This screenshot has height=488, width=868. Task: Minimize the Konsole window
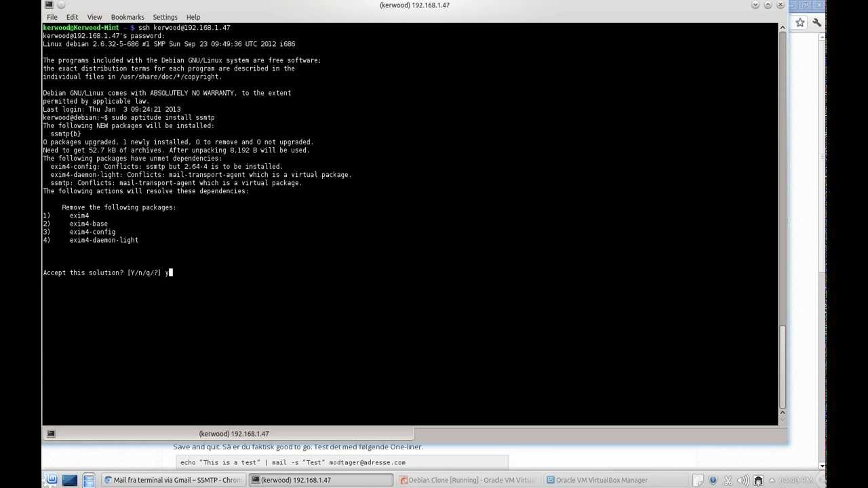(x=755, y=5)
